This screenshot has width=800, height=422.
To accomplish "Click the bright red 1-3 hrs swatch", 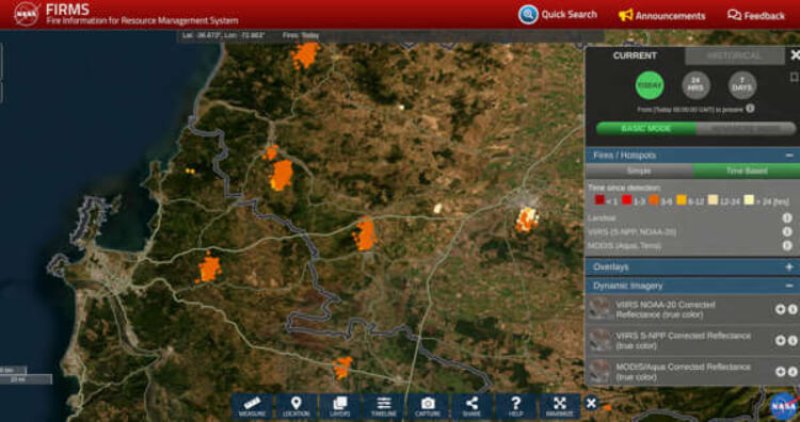I will tap(627, 200).
